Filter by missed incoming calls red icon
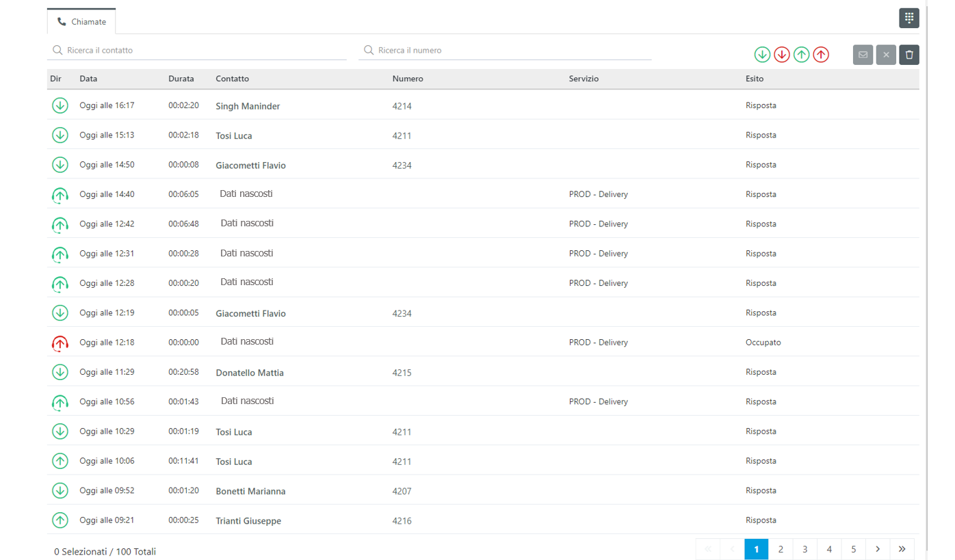 tap(782, 55)
